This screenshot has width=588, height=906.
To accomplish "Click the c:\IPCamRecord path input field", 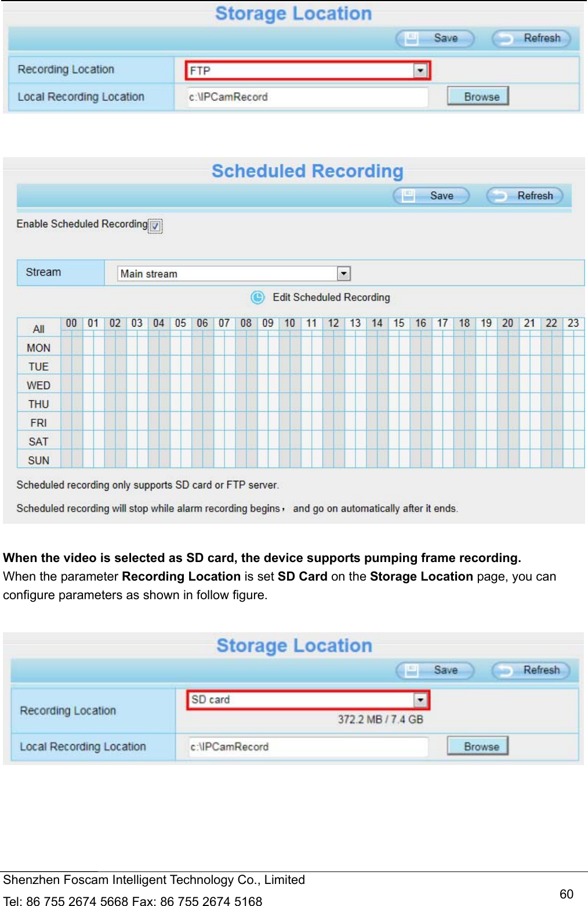I will coord(307,96).
